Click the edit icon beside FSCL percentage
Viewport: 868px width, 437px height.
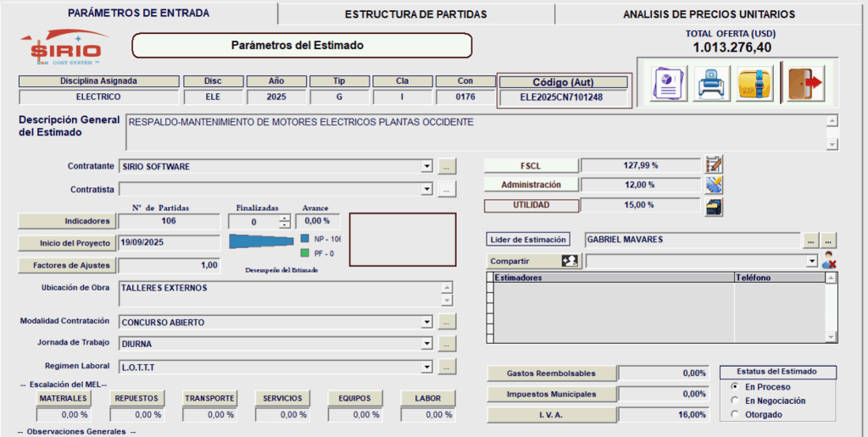(x=714, y=164)
